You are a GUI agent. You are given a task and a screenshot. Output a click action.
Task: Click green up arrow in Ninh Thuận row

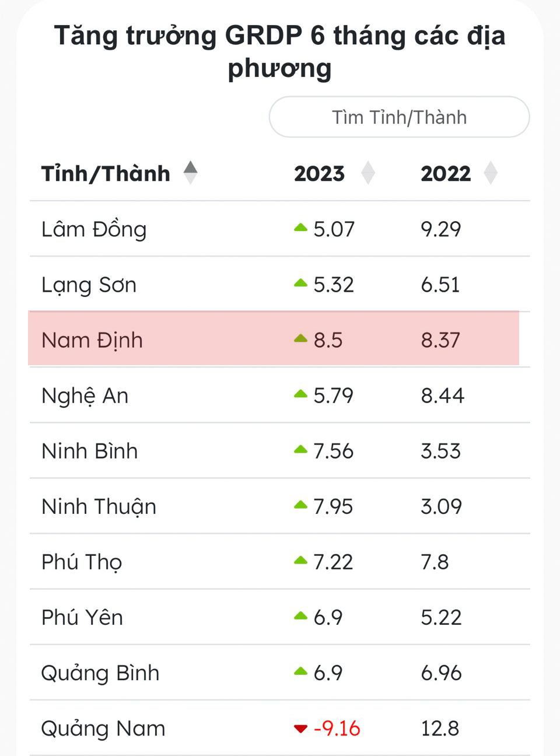tap(300, 505)
